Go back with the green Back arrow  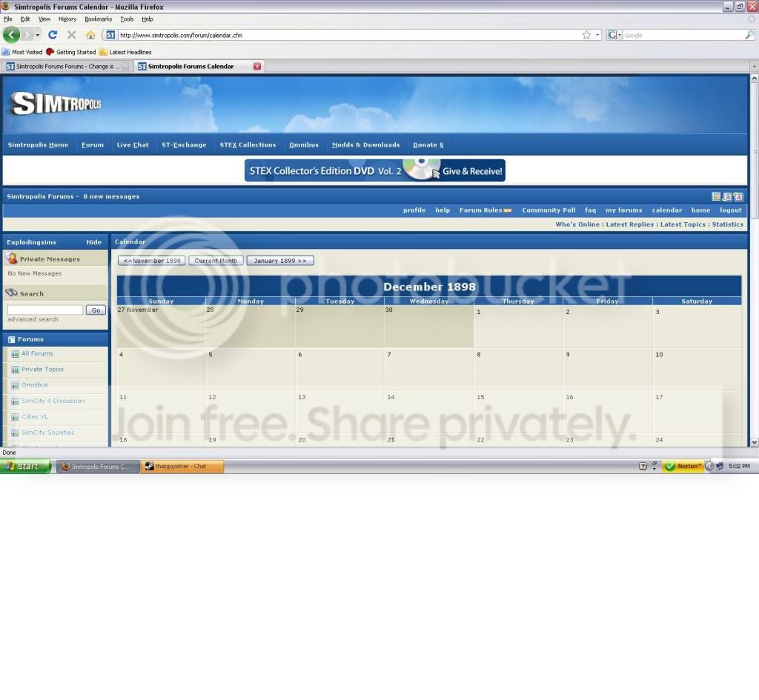[x=12, y=35]
